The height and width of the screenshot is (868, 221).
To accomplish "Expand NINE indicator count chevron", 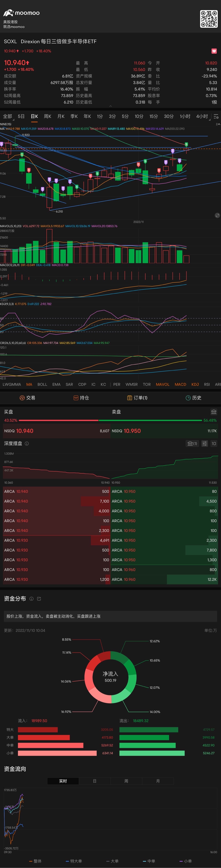I will [218, 124].
